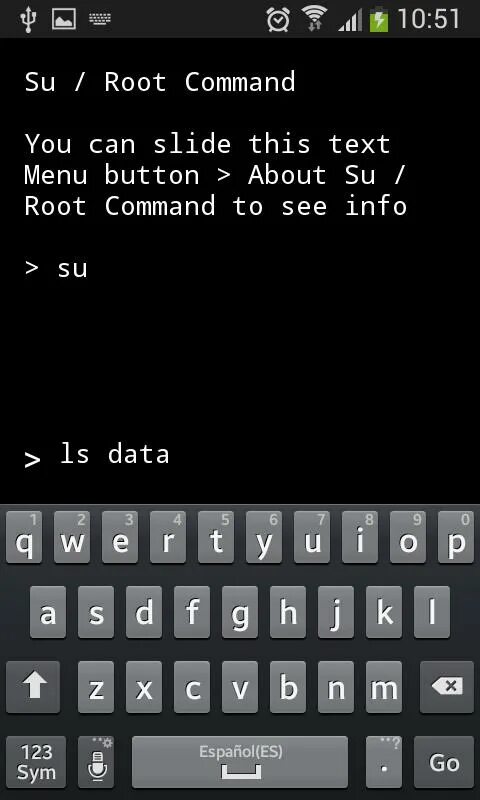The image size is (480, 800).
Task: Tap the battery charging icon
Action: tap(378, 19)
